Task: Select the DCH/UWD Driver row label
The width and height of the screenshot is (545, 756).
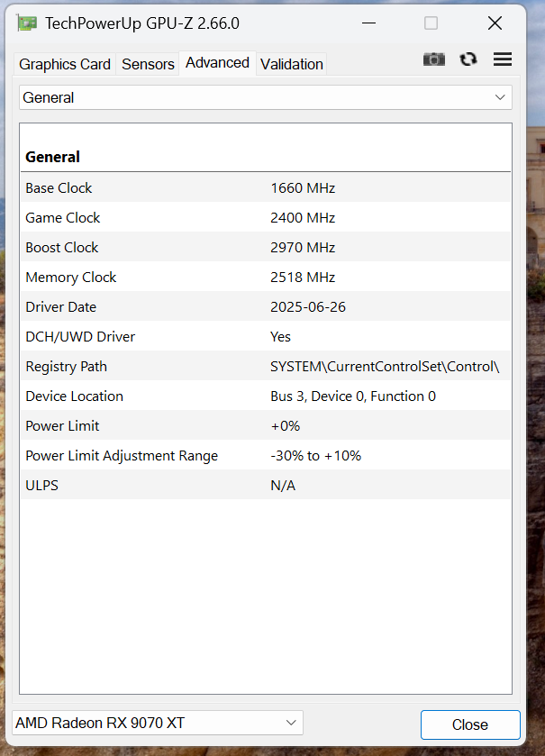Action: click(80, 337)
